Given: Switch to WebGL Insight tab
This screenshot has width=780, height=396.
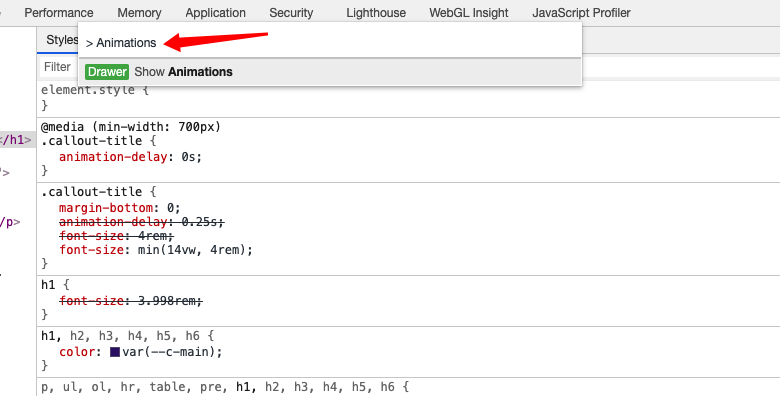Looking at the screenshot, I should pos(469,13).
